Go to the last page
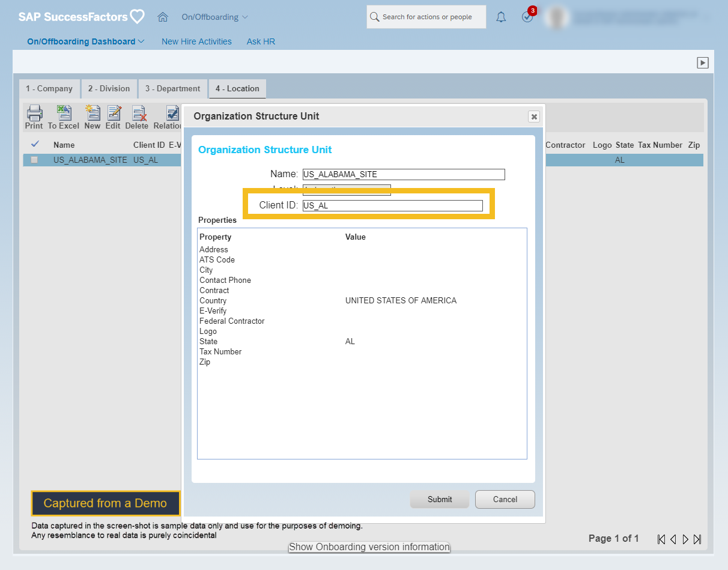Image resolution: width=728 pixels, height=570 pixels. tap(697, 539)
